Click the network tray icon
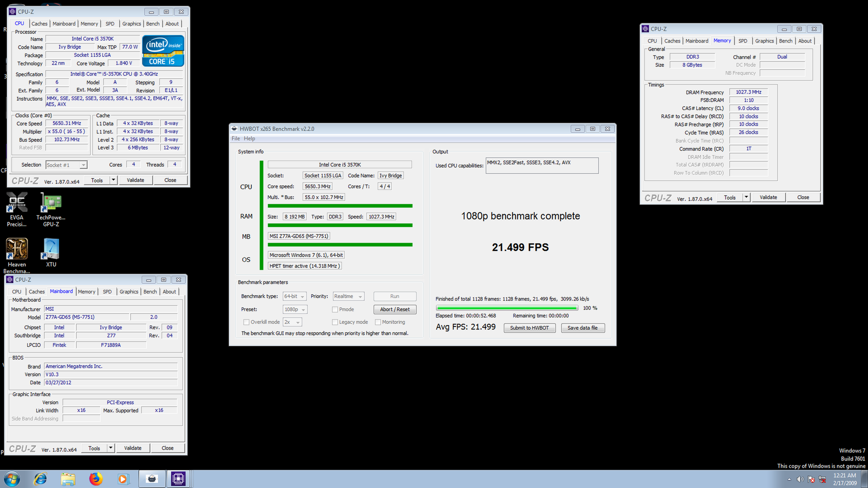 (x=822, y=479)
